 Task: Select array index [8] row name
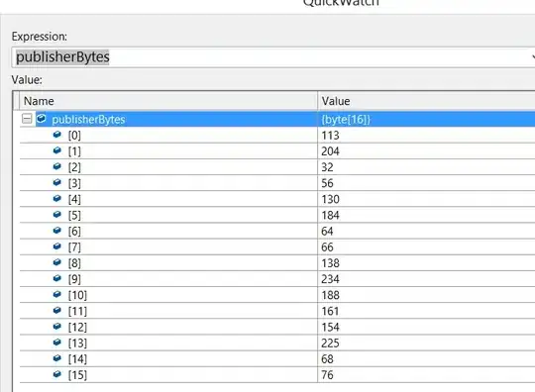[x=74, y=263]
